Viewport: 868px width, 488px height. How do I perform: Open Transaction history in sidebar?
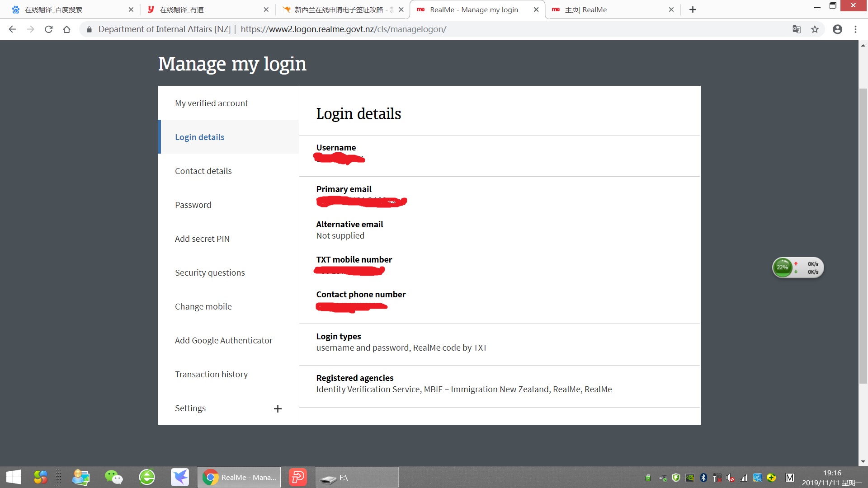[x=211, y=374]
